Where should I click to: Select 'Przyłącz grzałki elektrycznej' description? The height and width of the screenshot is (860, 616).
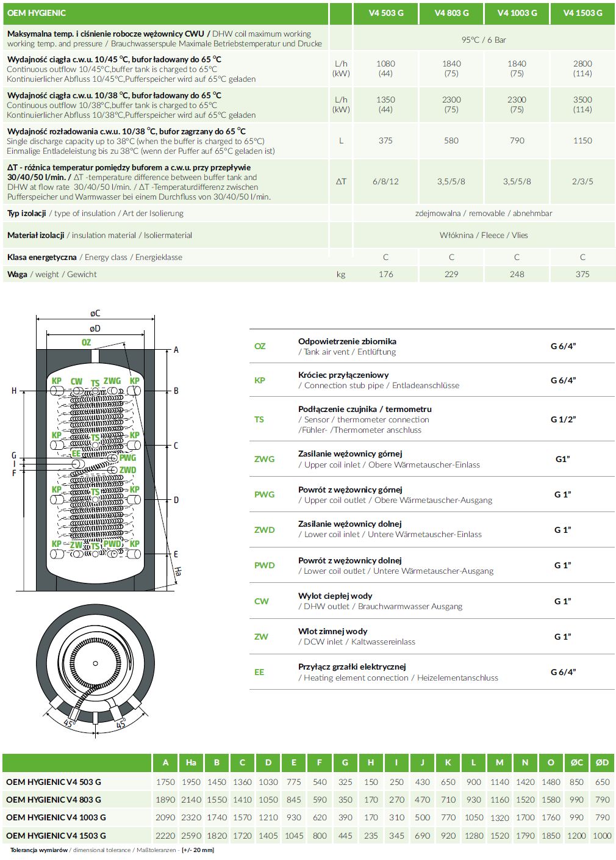pos(352,667)
